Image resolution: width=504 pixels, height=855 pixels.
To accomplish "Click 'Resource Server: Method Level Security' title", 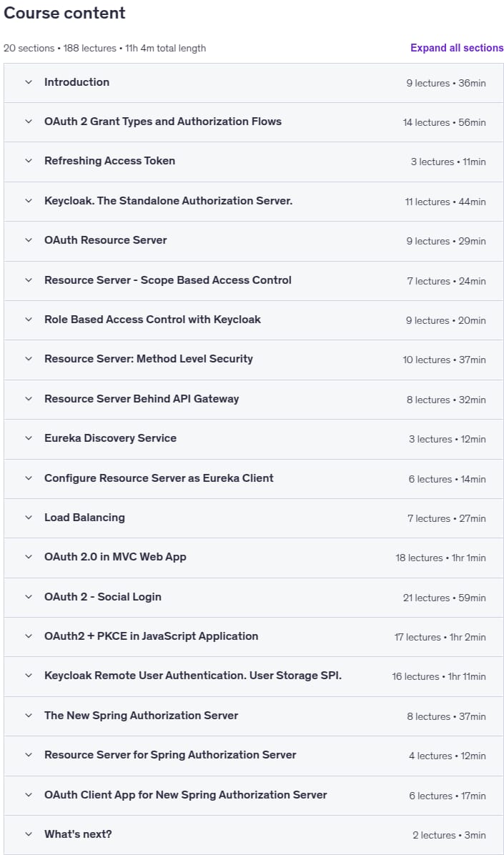I will [149, 359].
